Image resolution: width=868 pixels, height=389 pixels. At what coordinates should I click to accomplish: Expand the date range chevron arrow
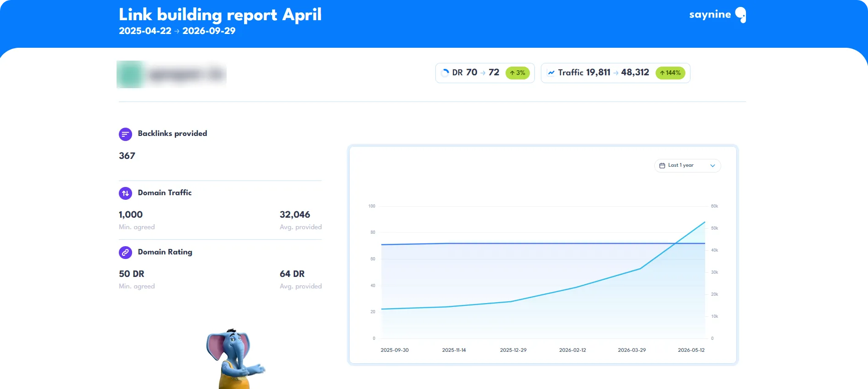tap(712, 166)
